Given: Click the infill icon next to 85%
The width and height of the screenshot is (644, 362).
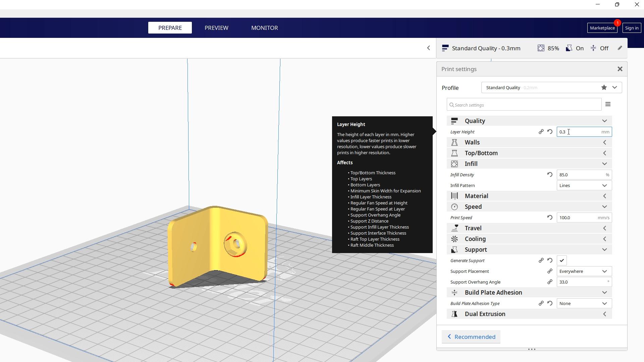Looking at the screenshot, I should pos(541,48).
